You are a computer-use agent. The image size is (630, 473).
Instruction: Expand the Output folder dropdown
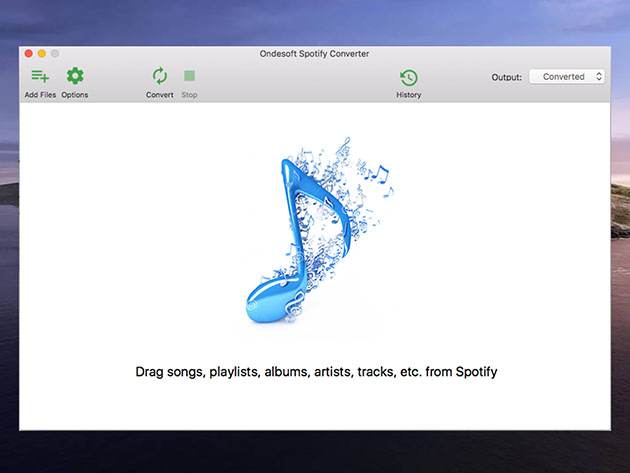[x=566, y=77]
